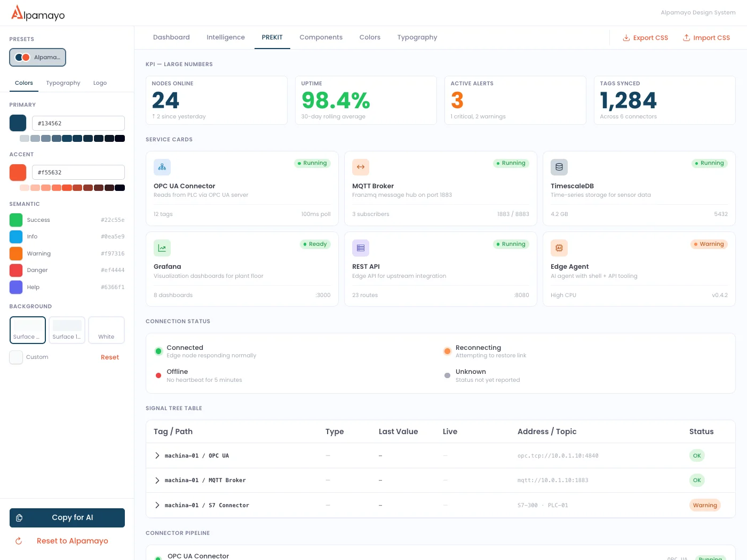The height and width of the screenshot is (560, 747).
Task: Click the clipboard icon in Copy for AI
Action: pos(19,518)
